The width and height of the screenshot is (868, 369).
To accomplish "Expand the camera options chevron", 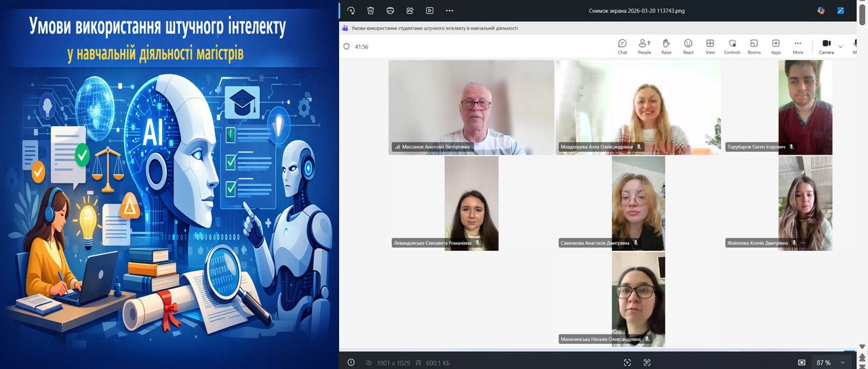I will click(841, 46).
